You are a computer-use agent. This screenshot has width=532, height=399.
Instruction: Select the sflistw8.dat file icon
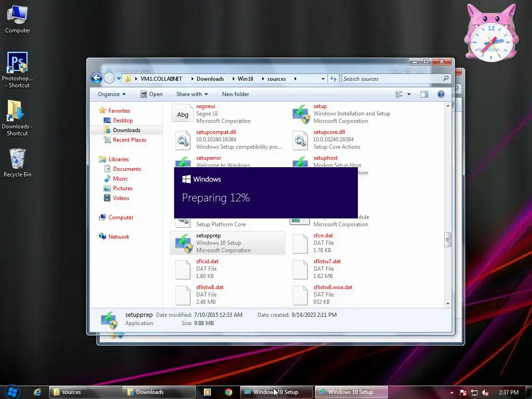click(x=182, y=295)
